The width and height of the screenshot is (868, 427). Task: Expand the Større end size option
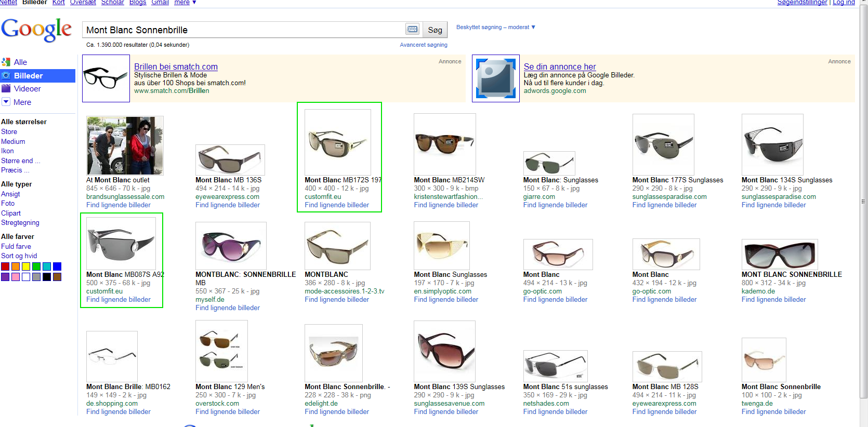[x=21, y=161]
